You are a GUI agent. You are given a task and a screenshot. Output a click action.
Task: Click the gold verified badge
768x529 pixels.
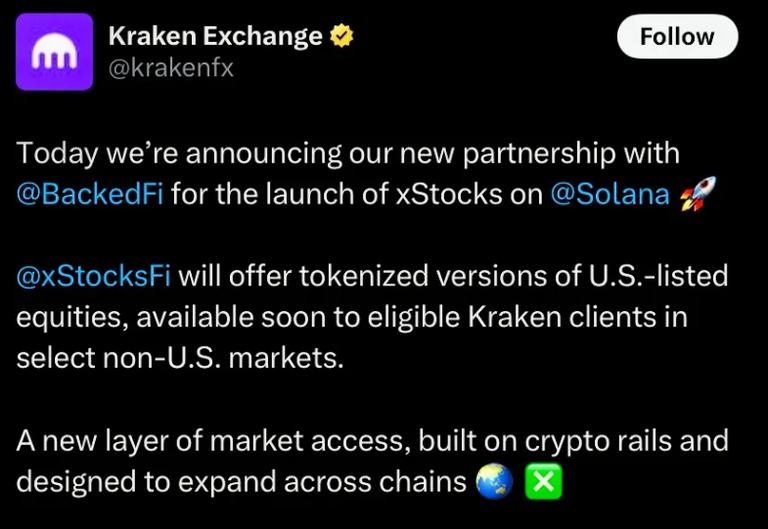pyautogui.click(x=341, y=36)
